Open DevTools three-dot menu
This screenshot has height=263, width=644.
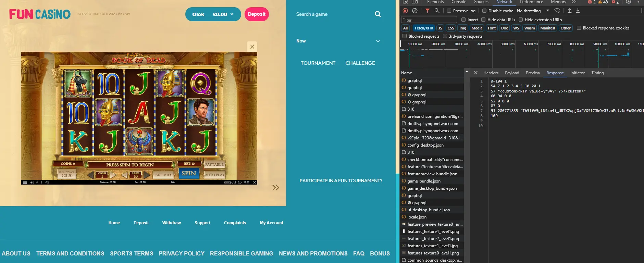pos(638,2)
